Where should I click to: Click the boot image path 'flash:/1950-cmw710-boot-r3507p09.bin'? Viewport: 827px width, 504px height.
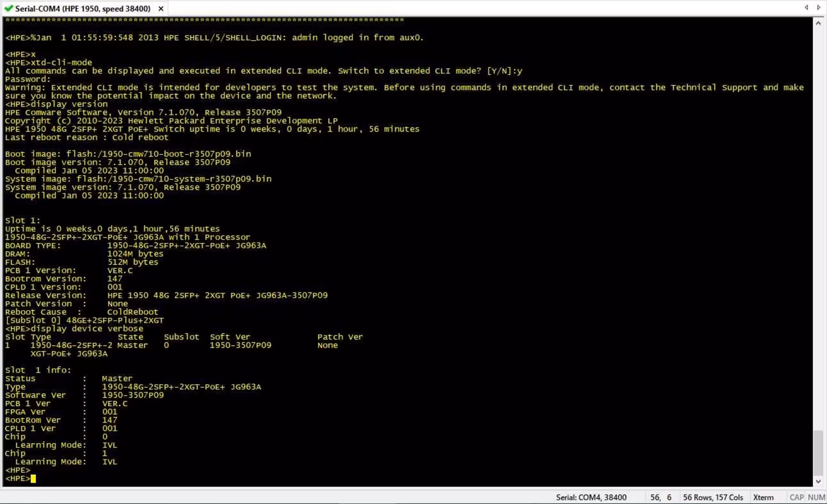(x=159, y=154)
